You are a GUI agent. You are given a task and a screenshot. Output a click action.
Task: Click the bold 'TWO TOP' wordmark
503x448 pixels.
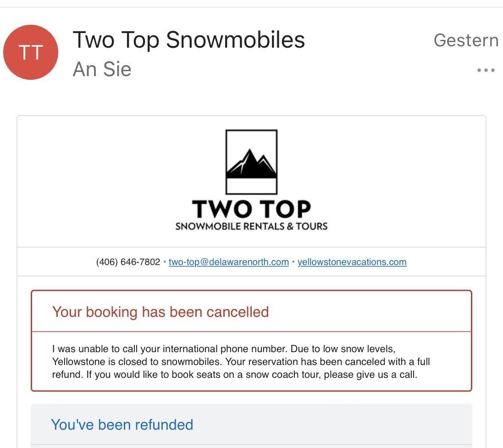click(x=251, y=209)
